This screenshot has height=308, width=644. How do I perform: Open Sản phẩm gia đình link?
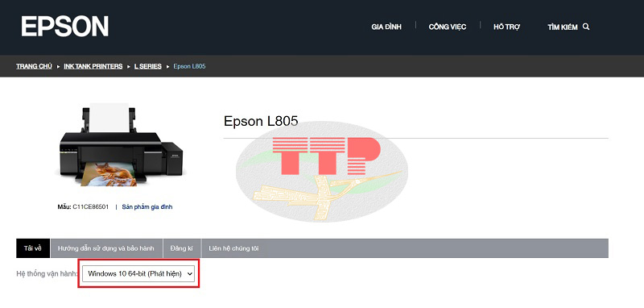[147, 207]
